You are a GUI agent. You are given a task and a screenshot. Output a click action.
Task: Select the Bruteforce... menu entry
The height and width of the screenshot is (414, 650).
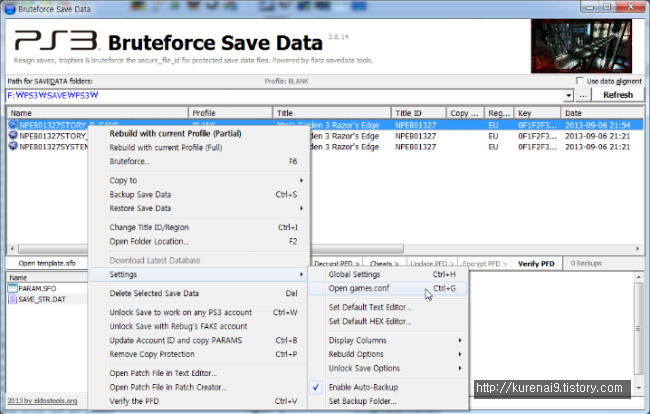point(129,161)
